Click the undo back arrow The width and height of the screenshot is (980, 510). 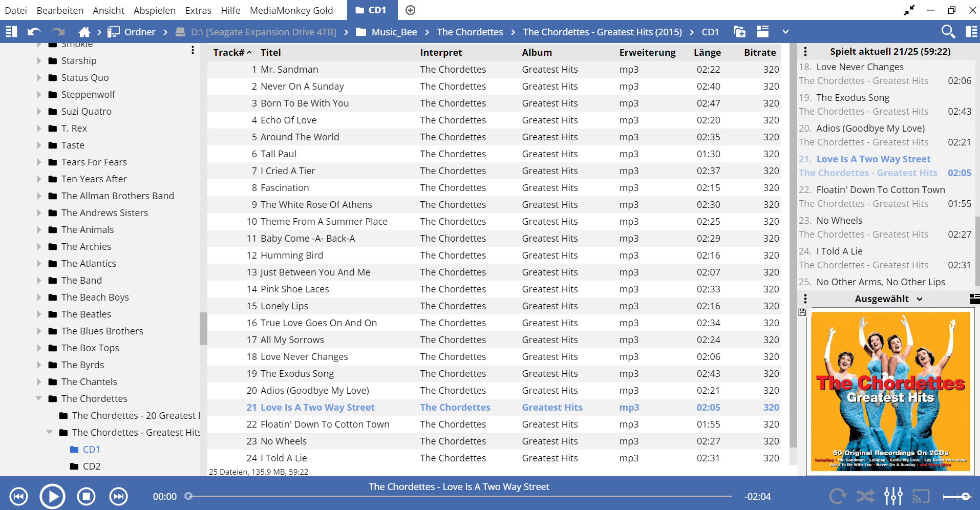34,32
